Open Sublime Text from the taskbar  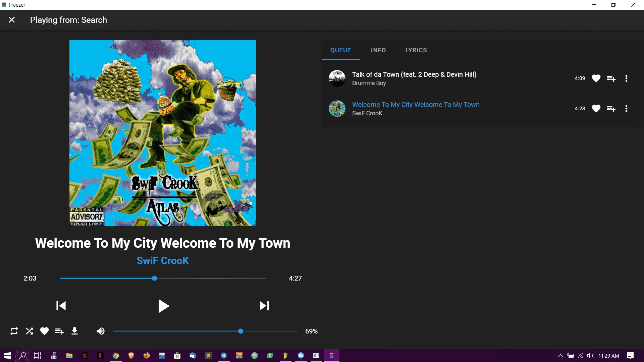coord(208,356)
